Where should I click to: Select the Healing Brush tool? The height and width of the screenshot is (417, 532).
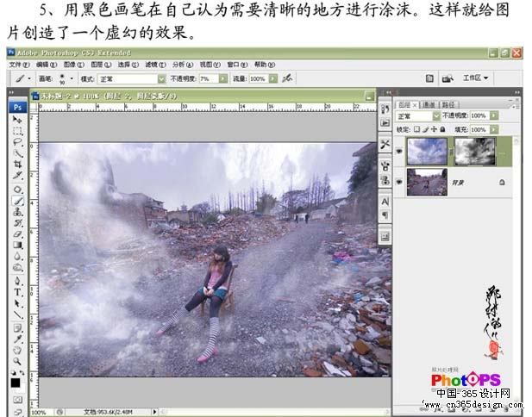point(17,190)
